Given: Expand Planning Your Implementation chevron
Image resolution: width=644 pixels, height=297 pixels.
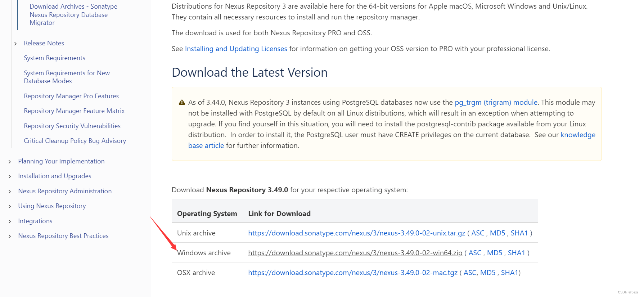Looking at the screenshot, I should tap(10, 162).
